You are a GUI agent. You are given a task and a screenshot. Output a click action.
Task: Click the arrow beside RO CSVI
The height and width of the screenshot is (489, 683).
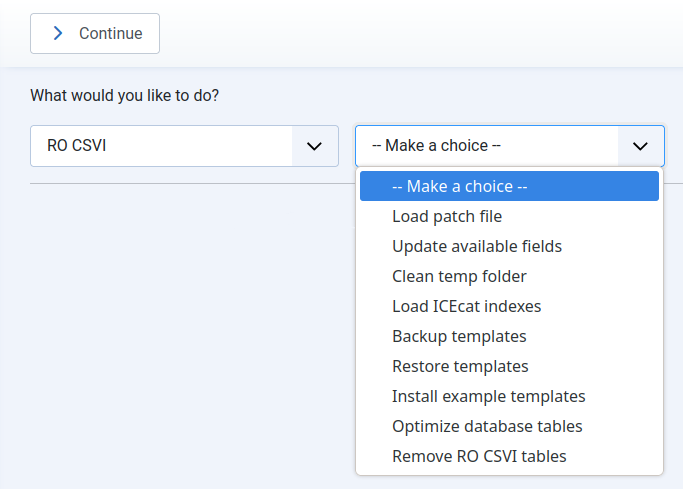[x=314, y=146]
